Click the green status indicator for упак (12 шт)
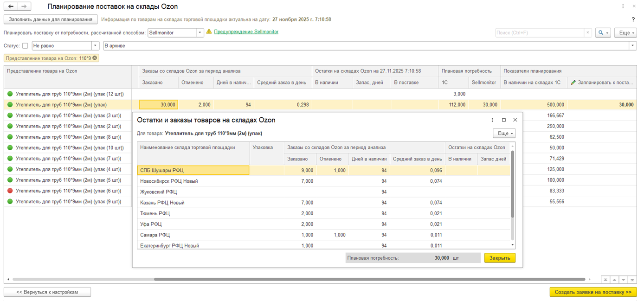The width and height of the screenshot is (644, 301). pos(10,94)
